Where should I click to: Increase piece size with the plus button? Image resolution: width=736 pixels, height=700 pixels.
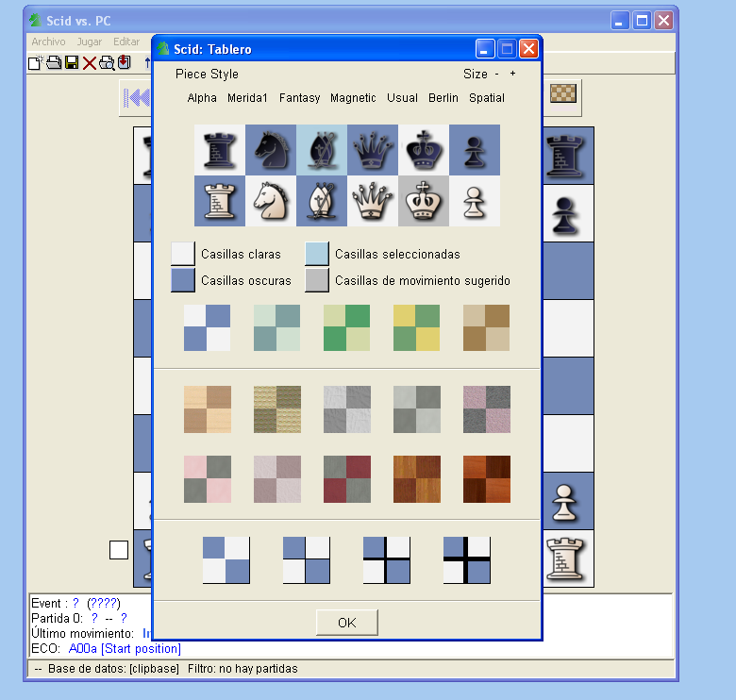tap(512, 74)
